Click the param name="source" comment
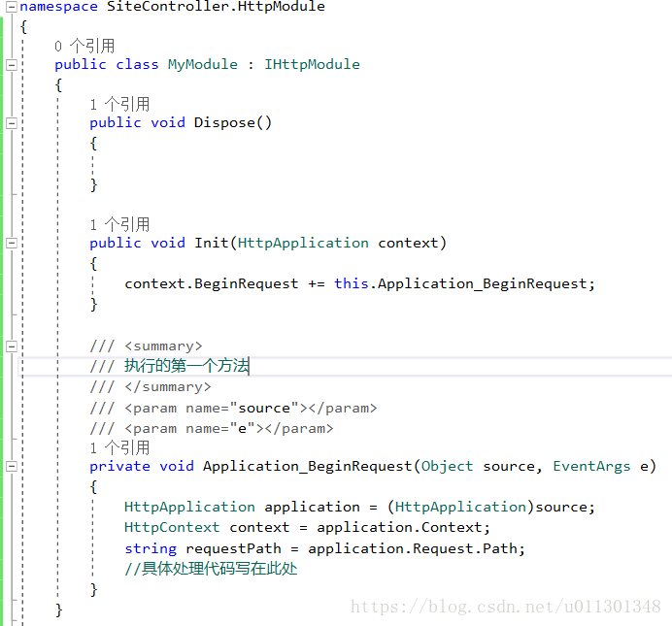 click(234, 408)
